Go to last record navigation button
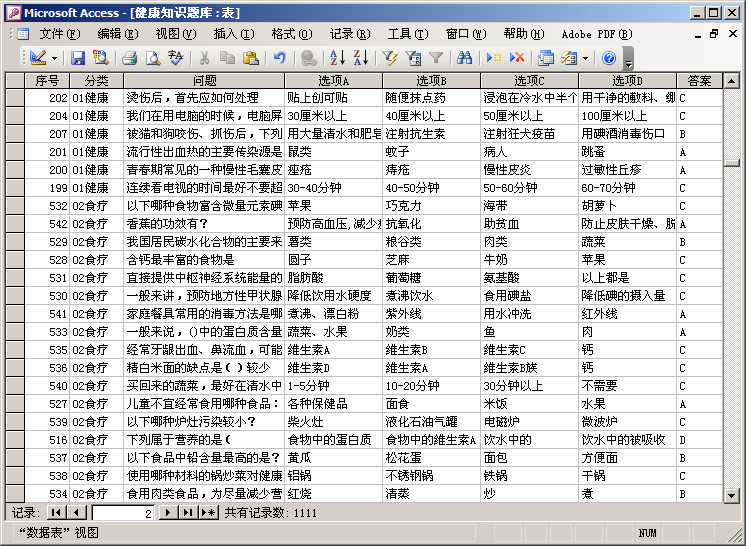746x546 pixels. 188,512
